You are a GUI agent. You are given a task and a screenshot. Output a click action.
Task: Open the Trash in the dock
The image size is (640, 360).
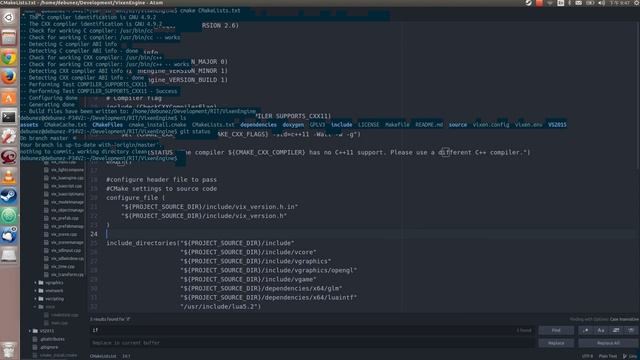[x=9, y=350]
